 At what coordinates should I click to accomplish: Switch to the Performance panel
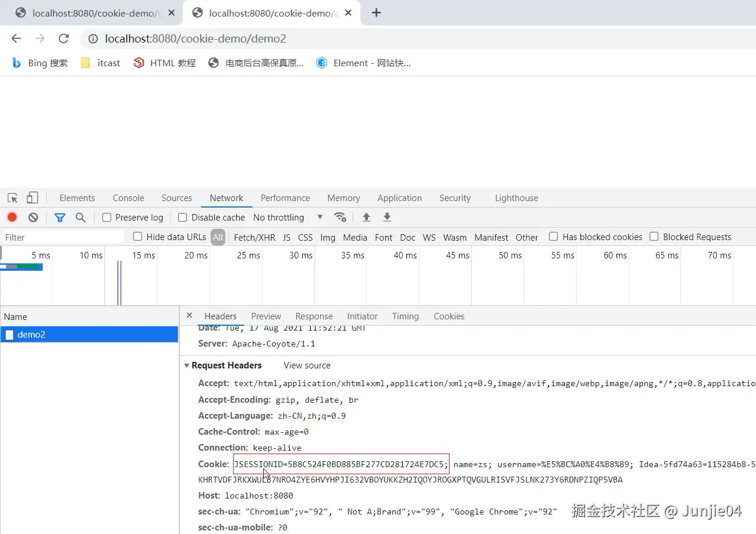tap(285, 198)
